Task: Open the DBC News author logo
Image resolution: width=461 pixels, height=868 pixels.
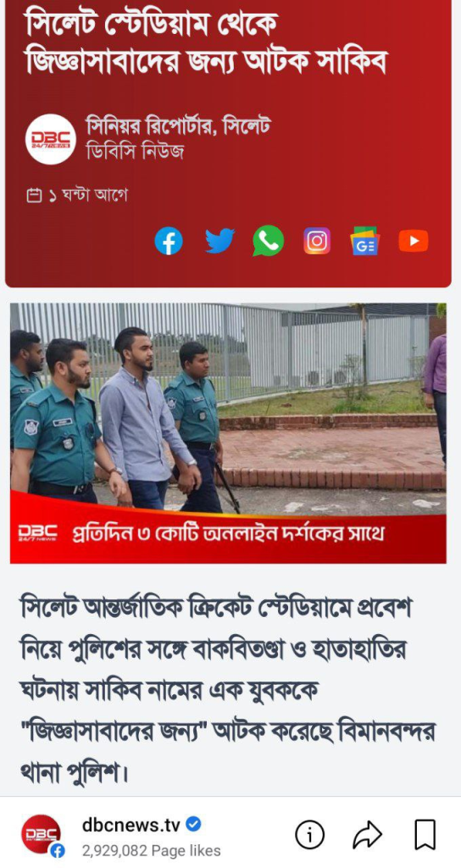Action: click(x=51, y=138)
